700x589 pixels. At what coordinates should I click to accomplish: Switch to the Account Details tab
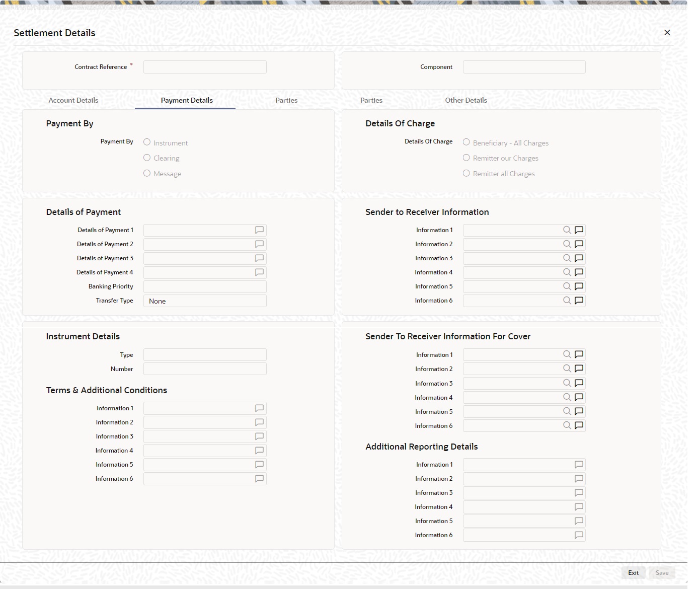(x=73, y=100)
